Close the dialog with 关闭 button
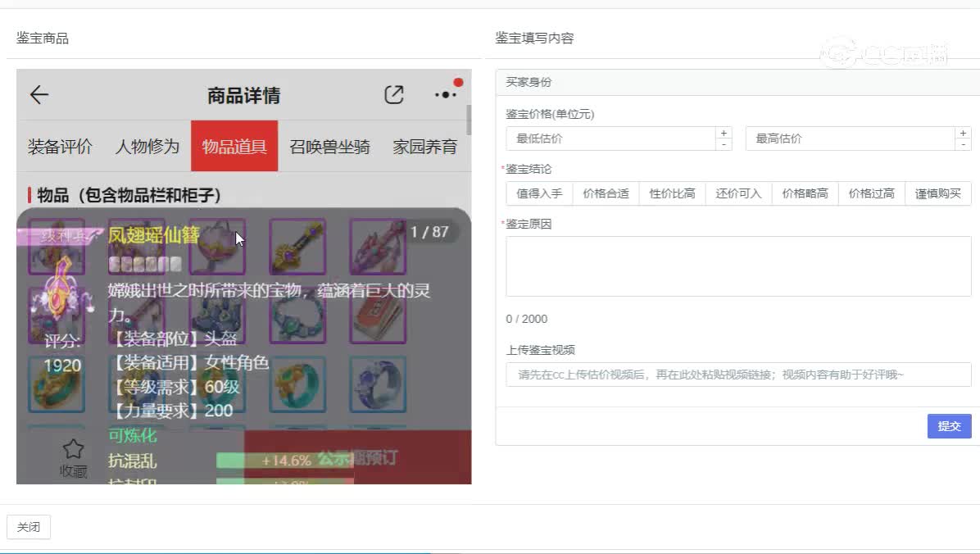Screen dimensions: 980x554 coord(28,527)
